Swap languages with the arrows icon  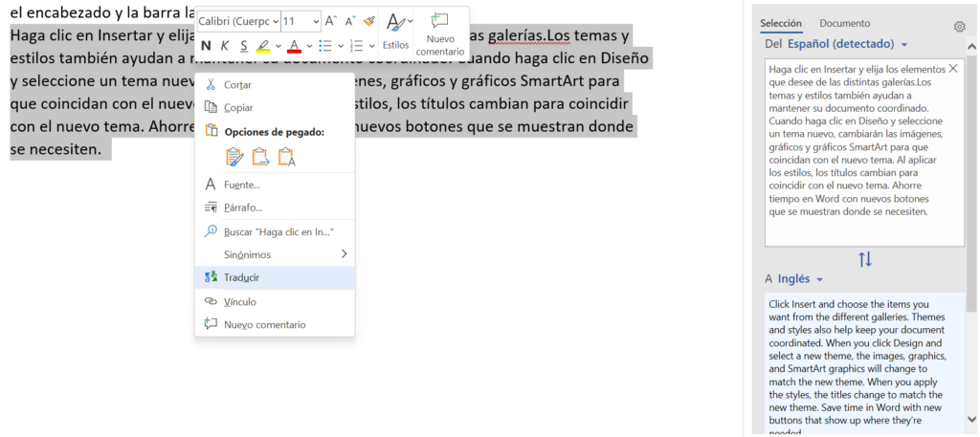point(865,259)
